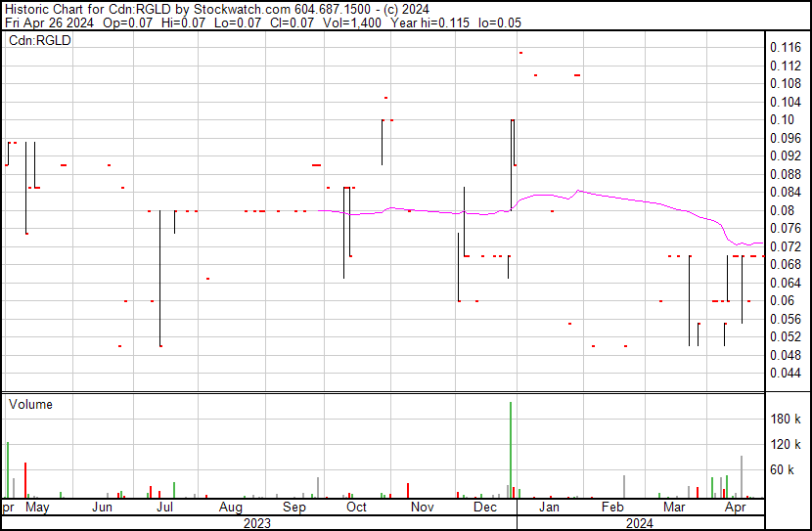
Task: Click the 0.084 price axis label
Action: click(x=786, y=192)
